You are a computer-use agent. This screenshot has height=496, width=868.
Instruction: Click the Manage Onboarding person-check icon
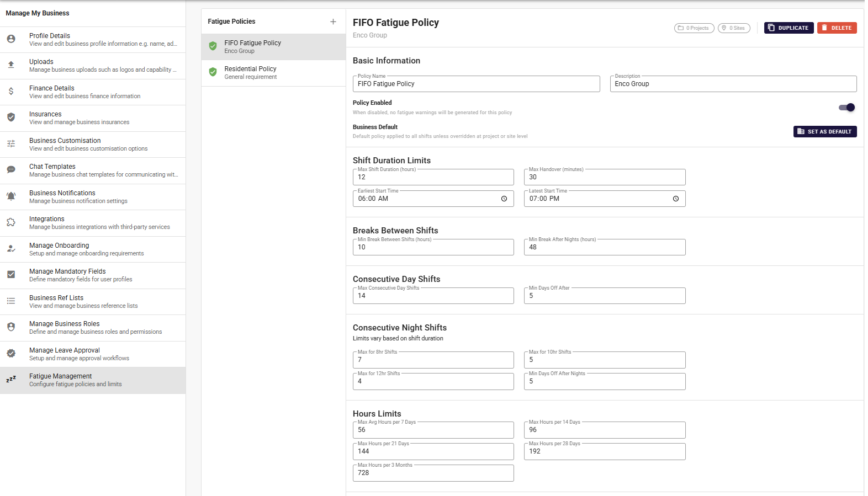(x=11, y=248)
